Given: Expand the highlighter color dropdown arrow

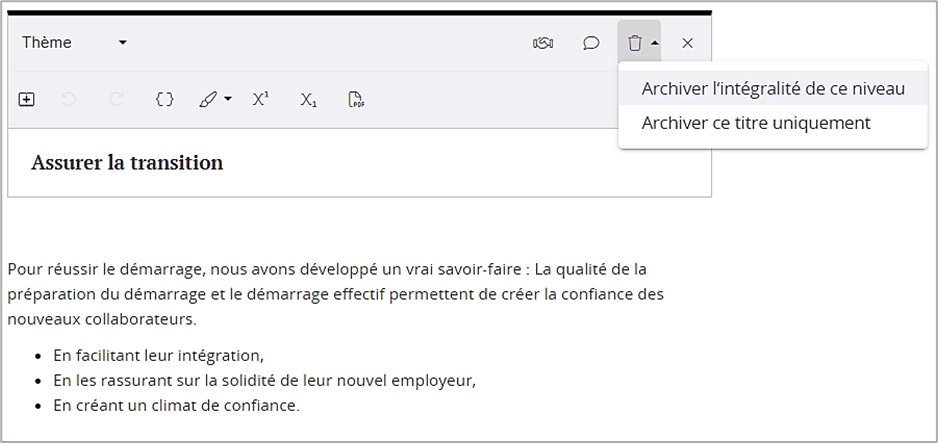Looking at the screenshot, I should (x=228, y=99).
